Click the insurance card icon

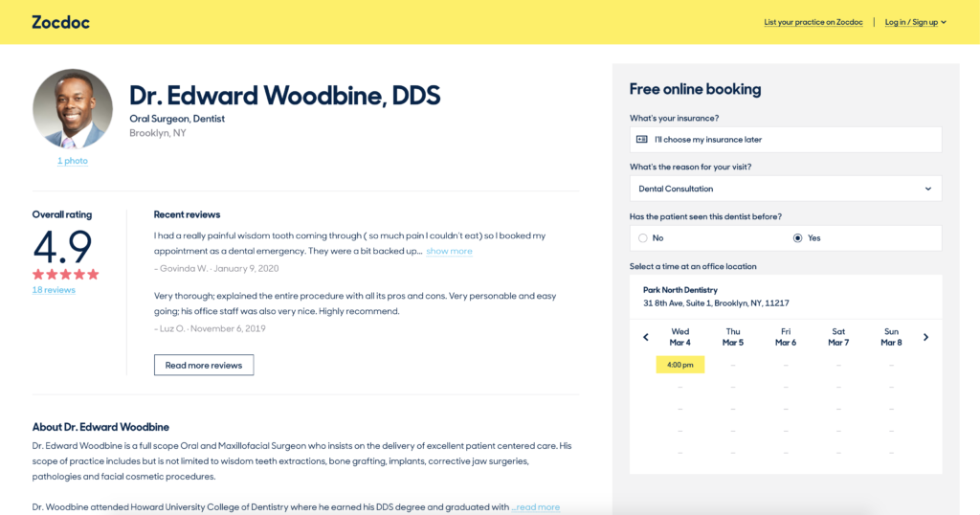[x=642, y=140]
